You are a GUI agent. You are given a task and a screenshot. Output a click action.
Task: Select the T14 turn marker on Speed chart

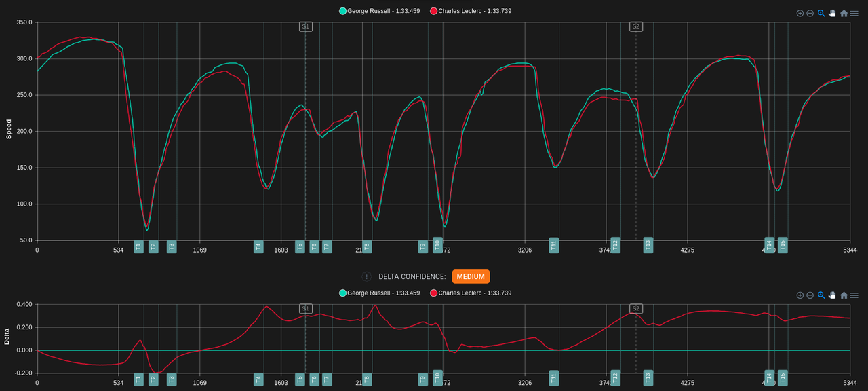click(769, 245)
